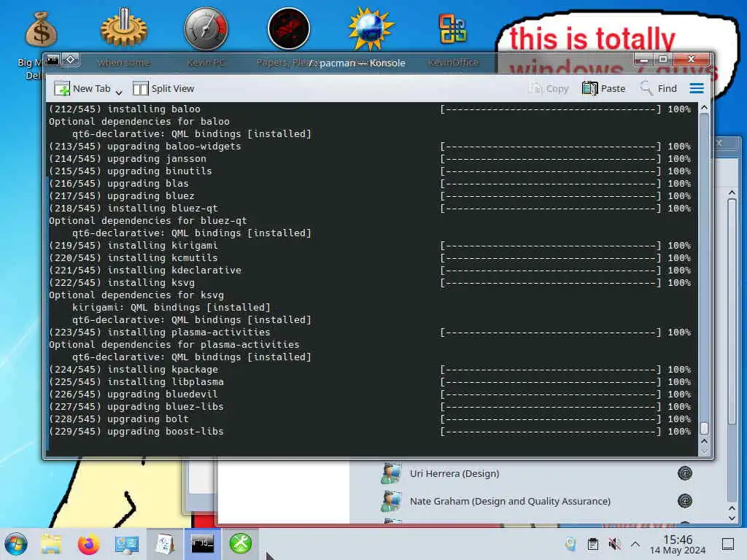Launch Firefox from the taskbar
747x560 pixels.
coord(88,544)
